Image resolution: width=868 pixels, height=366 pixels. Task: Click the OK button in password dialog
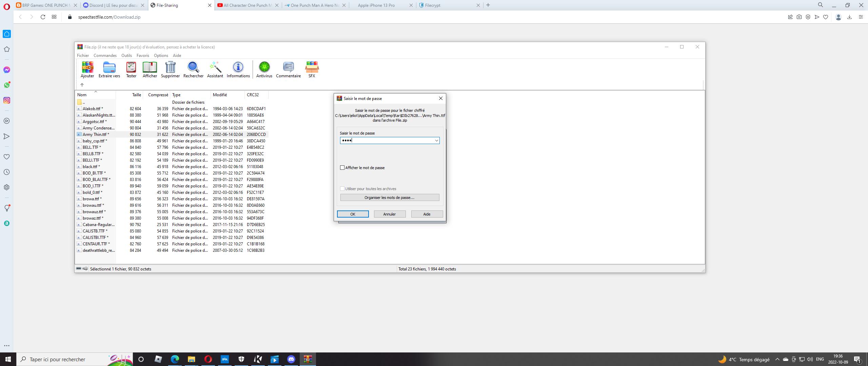[353, 214]
